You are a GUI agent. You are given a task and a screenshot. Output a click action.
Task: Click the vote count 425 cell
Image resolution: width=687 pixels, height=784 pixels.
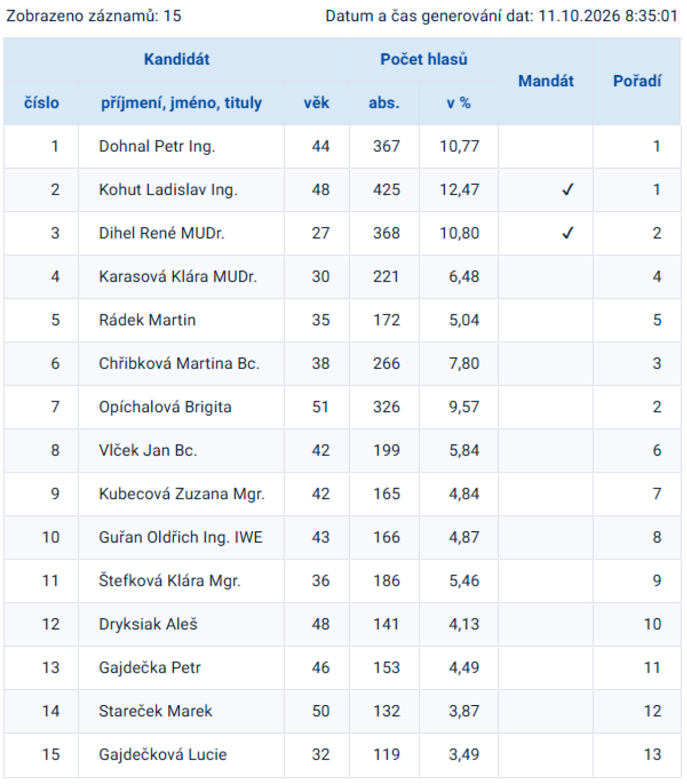(386, 190)
